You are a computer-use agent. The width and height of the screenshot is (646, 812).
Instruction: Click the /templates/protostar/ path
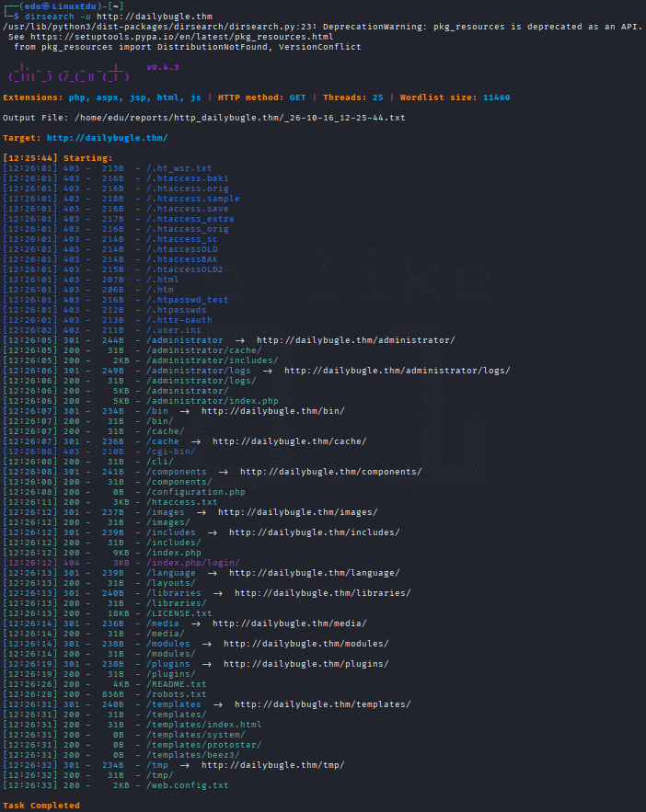pyautogui.click(x=204, y=745)
